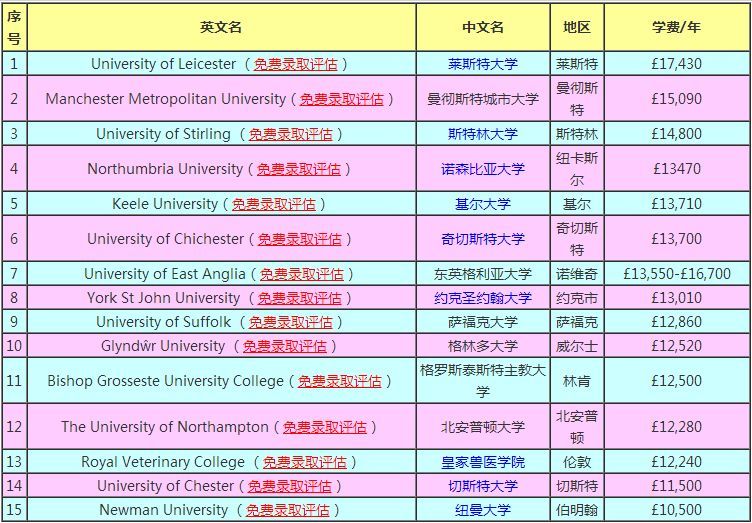Open 免费录取评估 link for Royal Veterinary College

(x=305, y=462)
